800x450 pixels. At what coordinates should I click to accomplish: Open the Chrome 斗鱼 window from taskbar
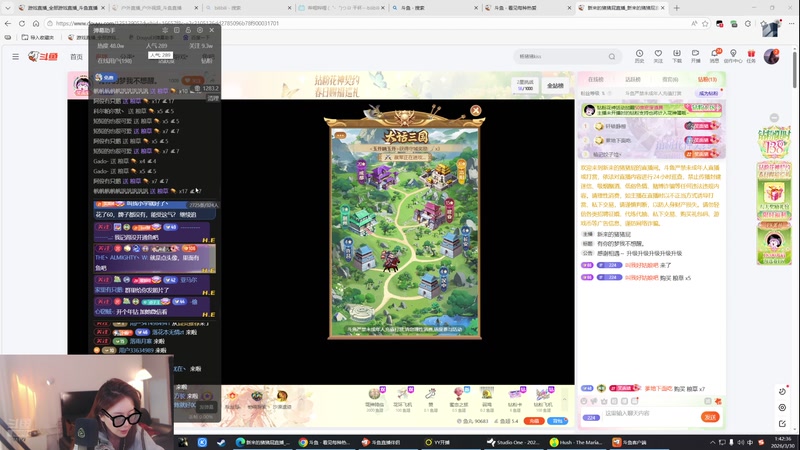(x=324, y=442)
